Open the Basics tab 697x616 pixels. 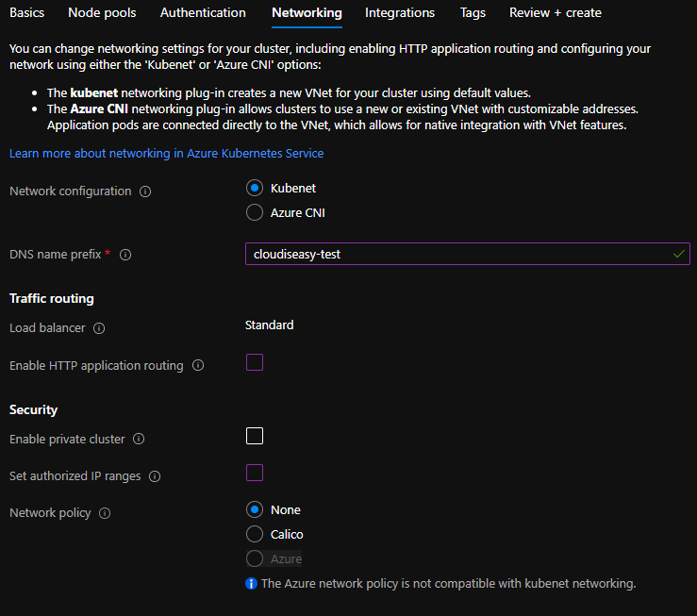(26, 12)
